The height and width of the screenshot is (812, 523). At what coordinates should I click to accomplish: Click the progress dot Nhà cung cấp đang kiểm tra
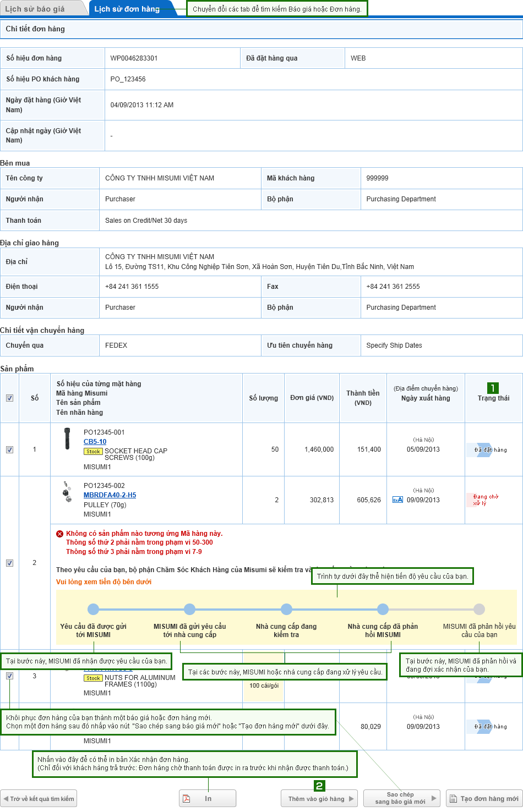(286, 609)
